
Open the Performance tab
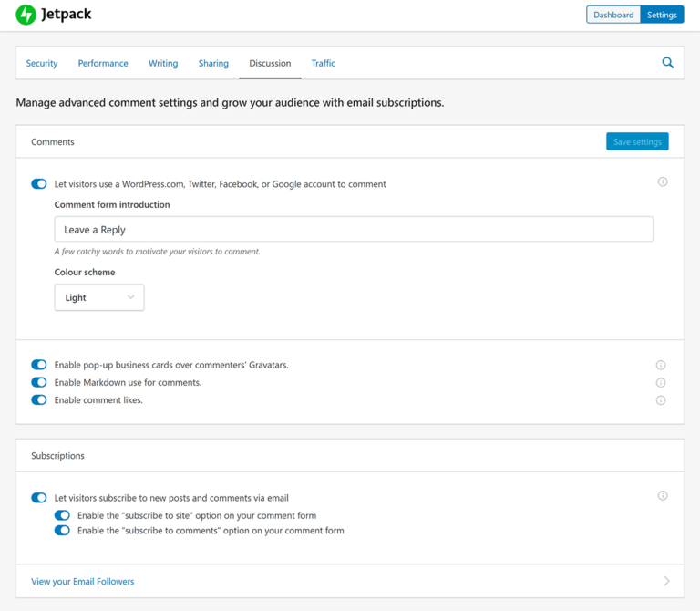[103, 64]
